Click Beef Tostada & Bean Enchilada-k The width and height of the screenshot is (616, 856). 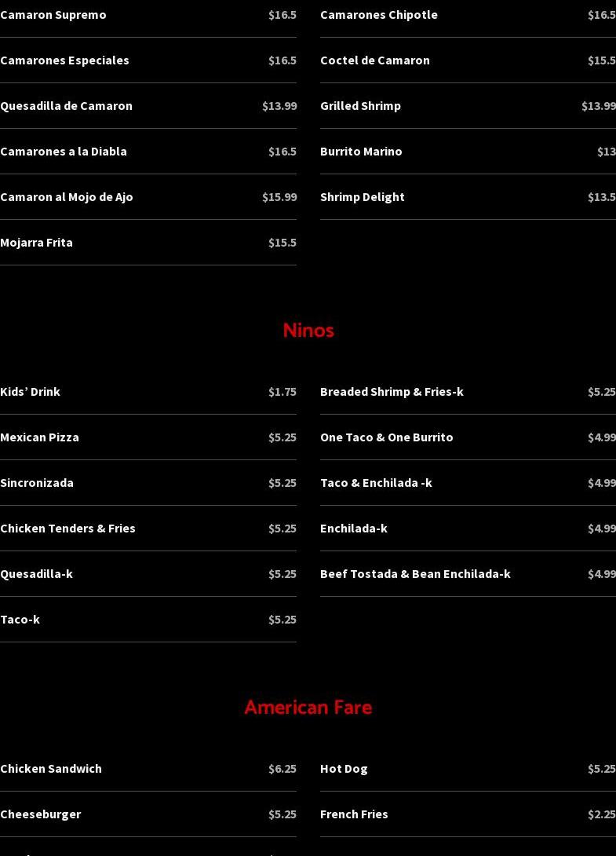coord(415,574)
